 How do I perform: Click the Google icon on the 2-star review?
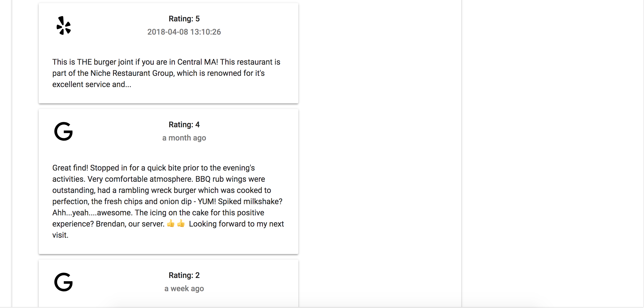coord(64,282)
